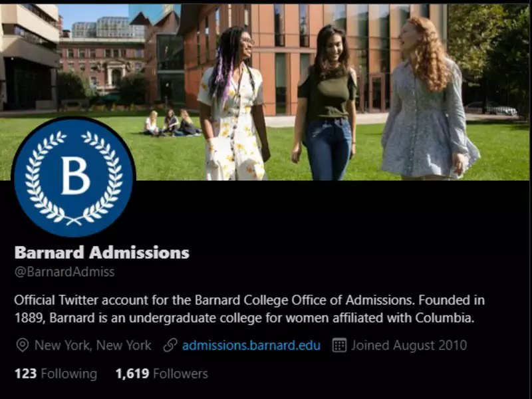Click the Followers label text
532x399 pixels.
click(x=180, y=374)
